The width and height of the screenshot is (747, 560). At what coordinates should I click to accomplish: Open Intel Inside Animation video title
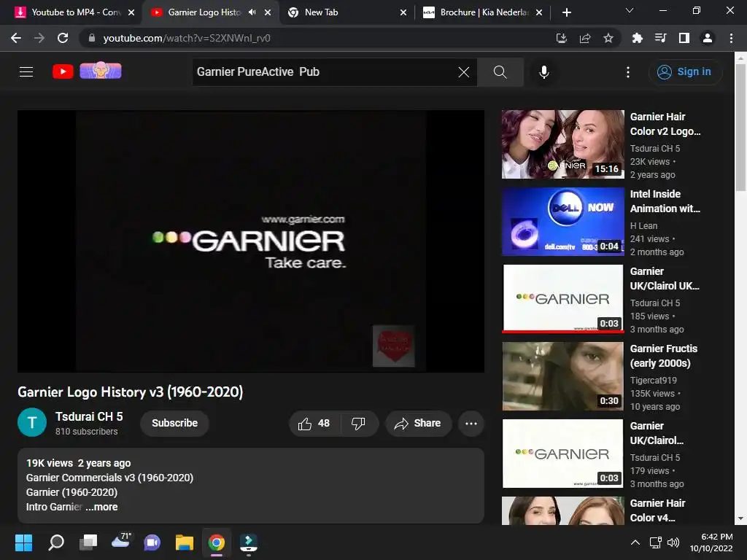665,201
